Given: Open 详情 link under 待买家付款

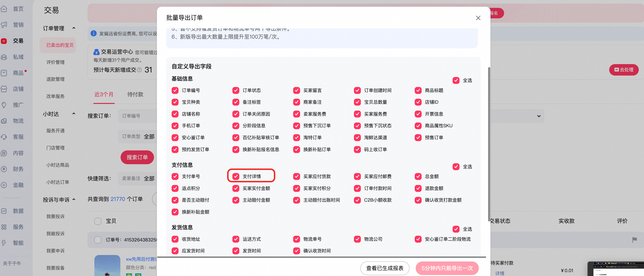Looking at the screenshot, I should coord(500,273).
